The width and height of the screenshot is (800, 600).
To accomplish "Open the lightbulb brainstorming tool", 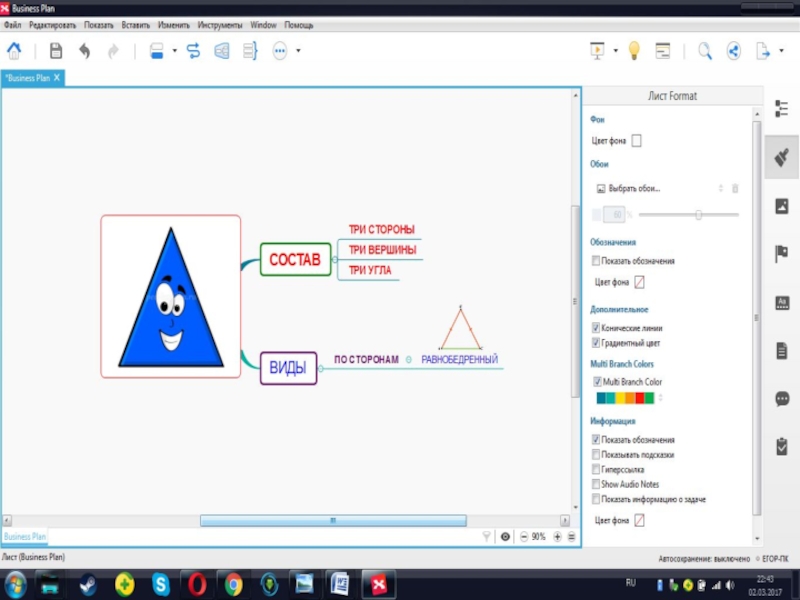I will tap(633, 51).
